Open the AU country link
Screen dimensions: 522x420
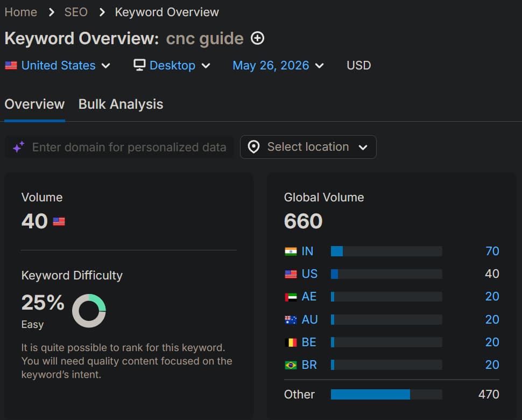(309, 319)
